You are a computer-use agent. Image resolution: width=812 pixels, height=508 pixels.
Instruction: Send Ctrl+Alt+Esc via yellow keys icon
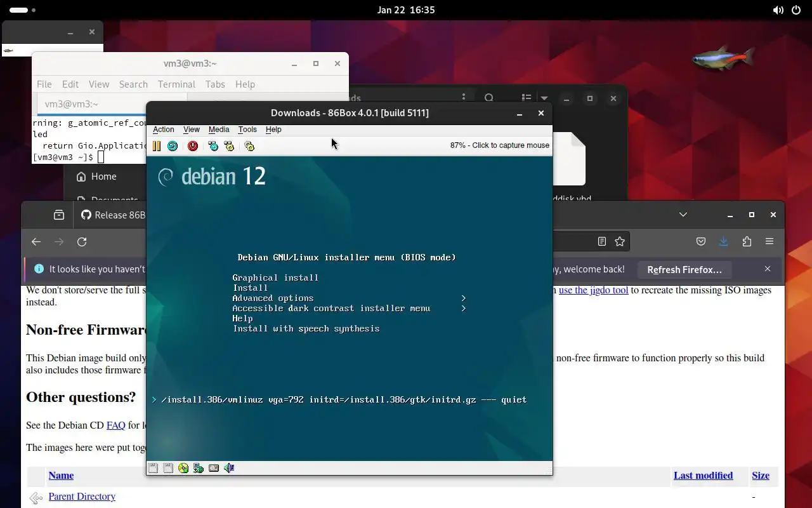pyautogui.click(x=229, y=146)
